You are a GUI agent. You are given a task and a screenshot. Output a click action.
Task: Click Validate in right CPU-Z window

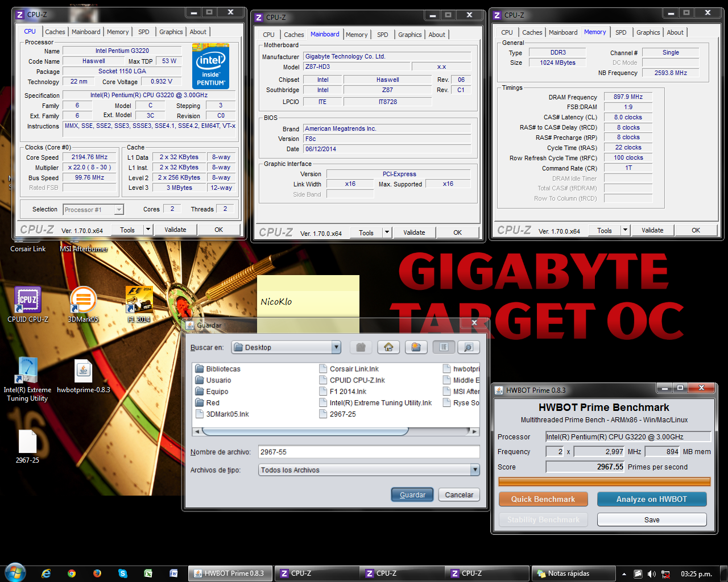[652, 230]
